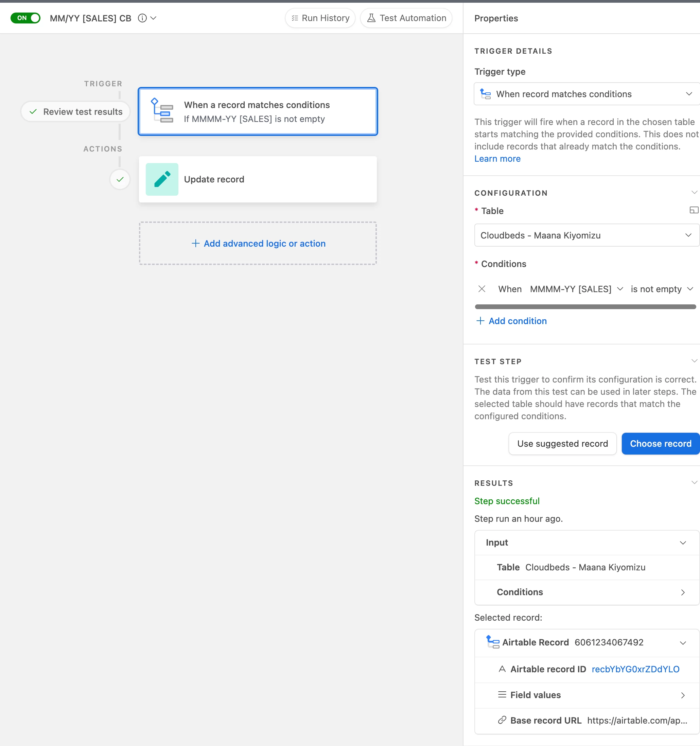Expand Field values row

(x=683, y=695)
